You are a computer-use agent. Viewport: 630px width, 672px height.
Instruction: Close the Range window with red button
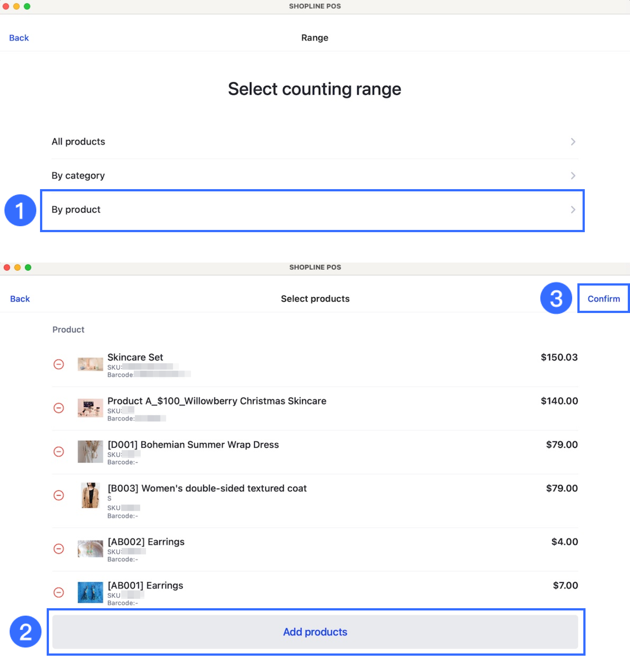pyautogui.click(x=6, y=6)
